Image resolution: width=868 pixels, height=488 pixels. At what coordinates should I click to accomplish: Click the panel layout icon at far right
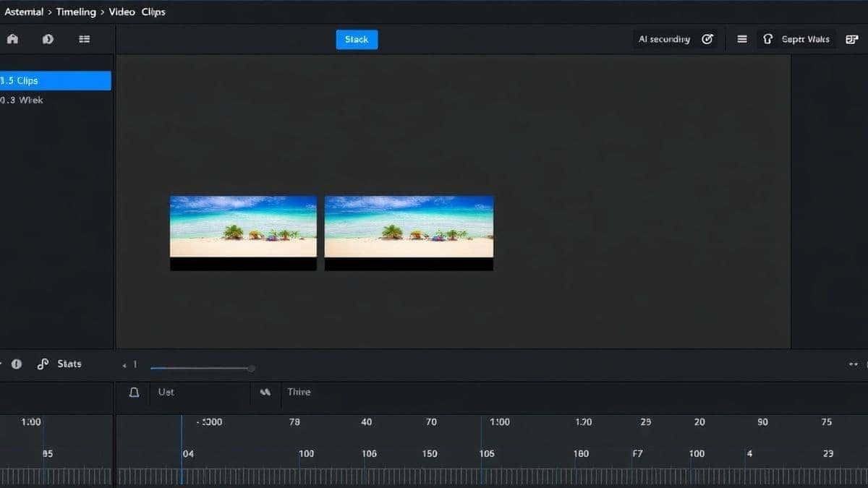851,40
